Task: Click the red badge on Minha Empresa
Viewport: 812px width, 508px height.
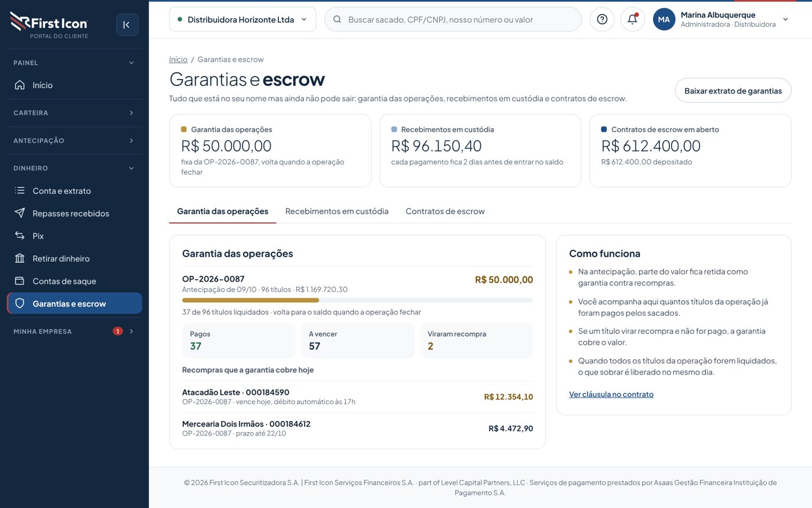Action: pyautogui.click(x=118, y=332)
